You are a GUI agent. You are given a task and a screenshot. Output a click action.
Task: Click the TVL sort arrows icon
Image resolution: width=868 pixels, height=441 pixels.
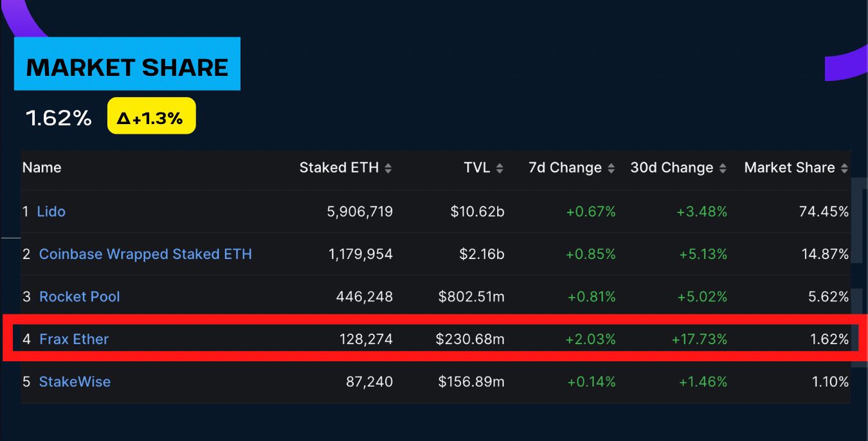[500, 168]
